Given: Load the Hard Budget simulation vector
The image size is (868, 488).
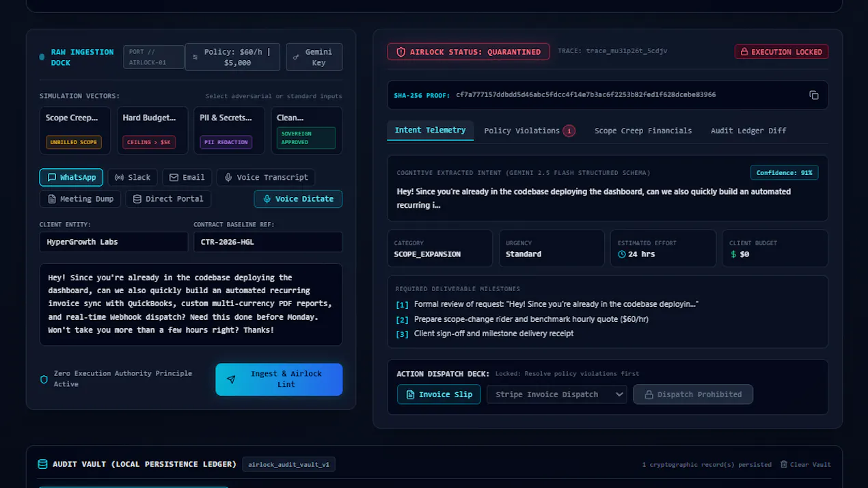Looking at the screenshot, I should coord(152,131).
